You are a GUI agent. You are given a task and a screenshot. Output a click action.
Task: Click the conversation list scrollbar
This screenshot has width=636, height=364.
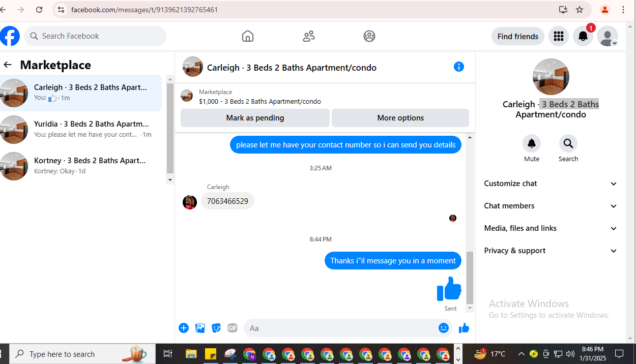click(x=170, y=127)
